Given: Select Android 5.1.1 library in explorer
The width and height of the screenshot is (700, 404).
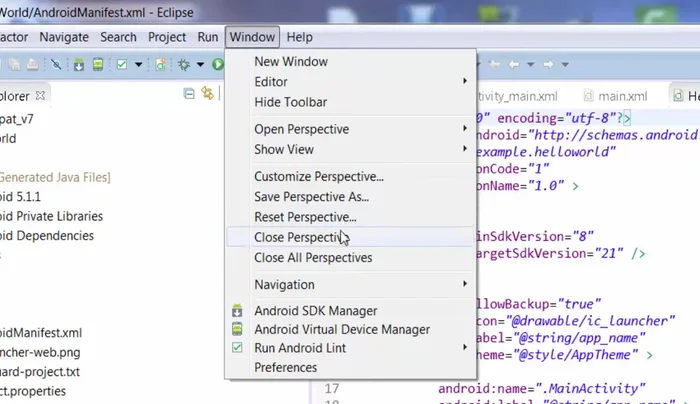Looking at the screenshot, I should (20, 197).
